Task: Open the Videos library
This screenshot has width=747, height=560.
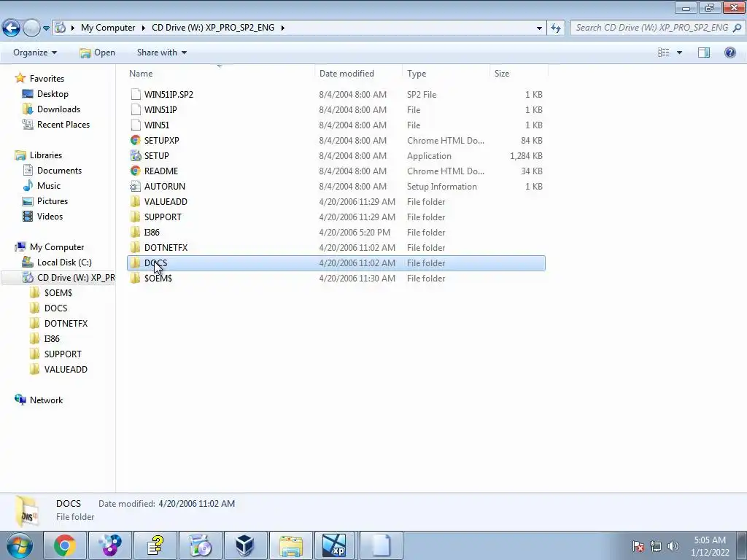Action: pyautogui.click(x=50, y=216)
